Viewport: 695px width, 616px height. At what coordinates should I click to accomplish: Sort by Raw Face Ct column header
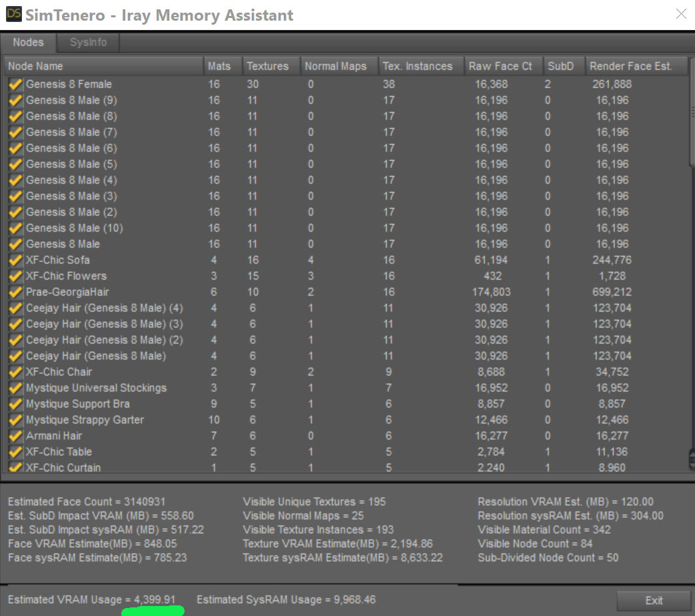(x=504, y=66)
